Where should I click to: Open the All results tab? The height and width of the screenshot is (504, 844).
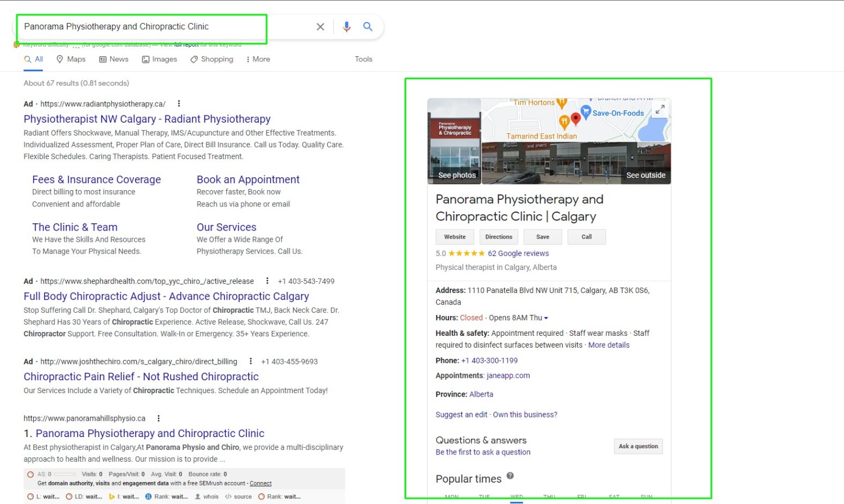pyautogui.click(x=33, y=59)
